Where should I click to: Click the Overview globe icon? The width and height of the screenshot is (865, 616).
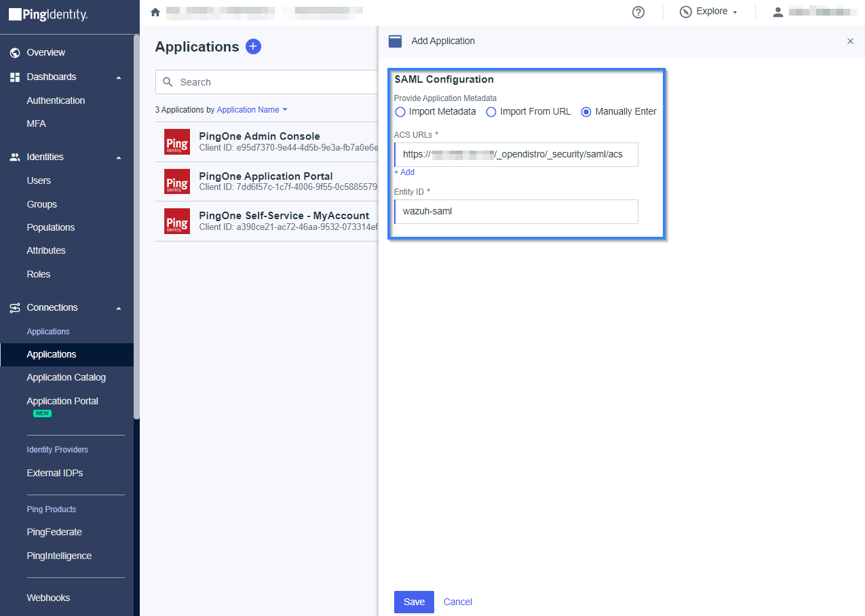click(x=14, y=52)
